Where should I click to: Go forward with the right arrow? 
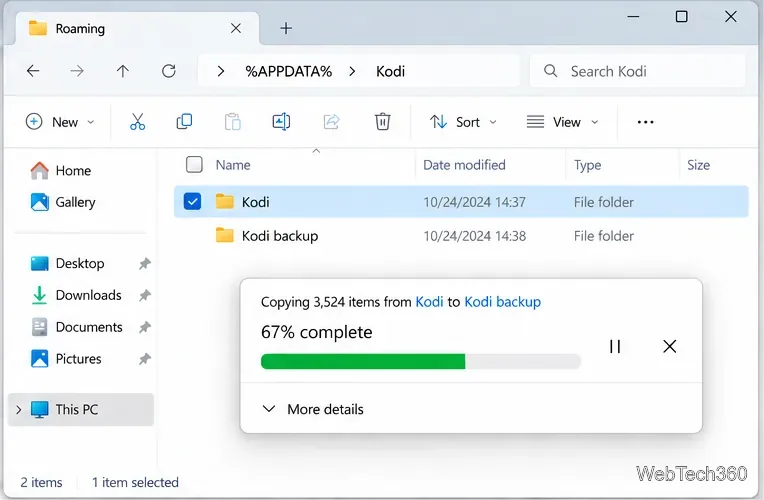pyautogui.click(x=77, y=71)
